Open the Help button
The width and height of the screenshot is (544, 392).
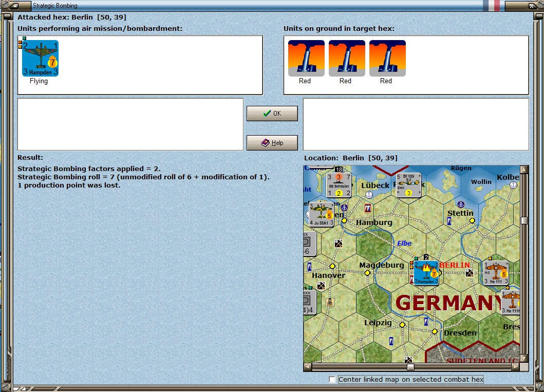(x=272, y=143)
